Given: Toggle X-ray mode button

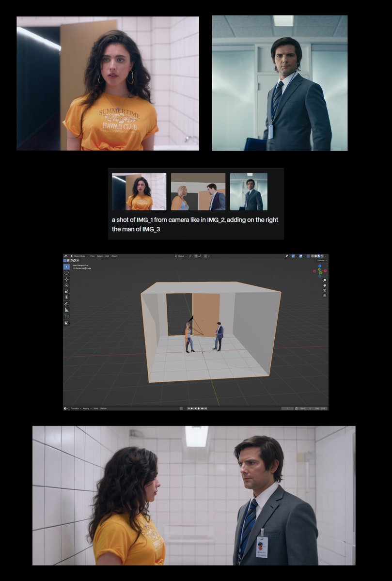Looking at the screenshot, I should tap(308, 256).
